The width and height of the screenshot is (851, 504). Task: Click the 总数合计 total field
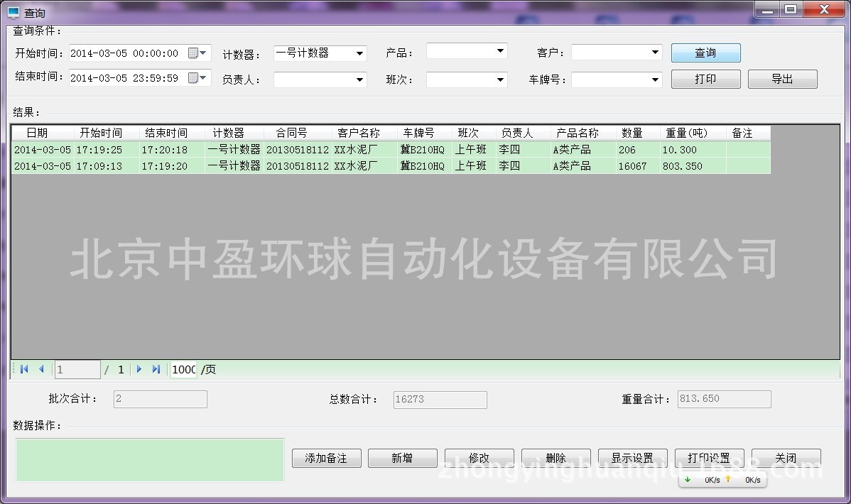(x=440, y=399)
